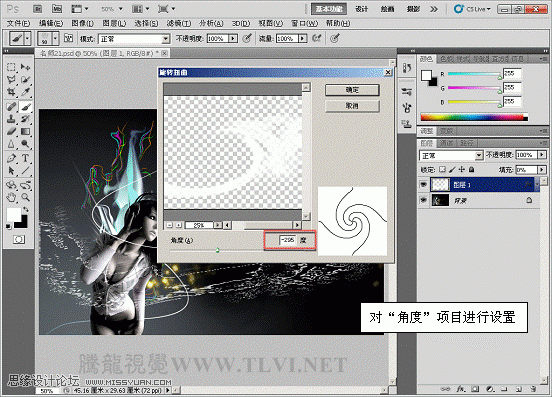Screen dimensions: 552x397
Task: Open brush opacity slider arrow in options bar
Action: [233, 38]
